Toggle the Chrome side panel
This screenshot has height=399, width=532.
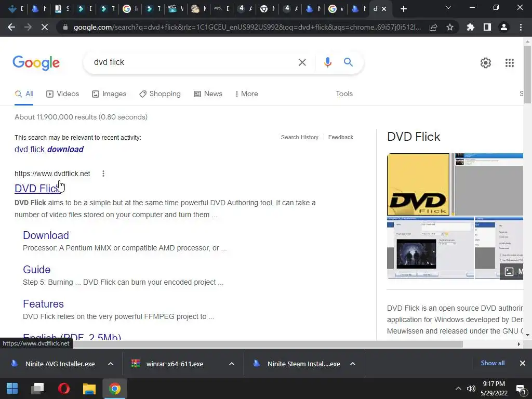[x=487, y=27]
